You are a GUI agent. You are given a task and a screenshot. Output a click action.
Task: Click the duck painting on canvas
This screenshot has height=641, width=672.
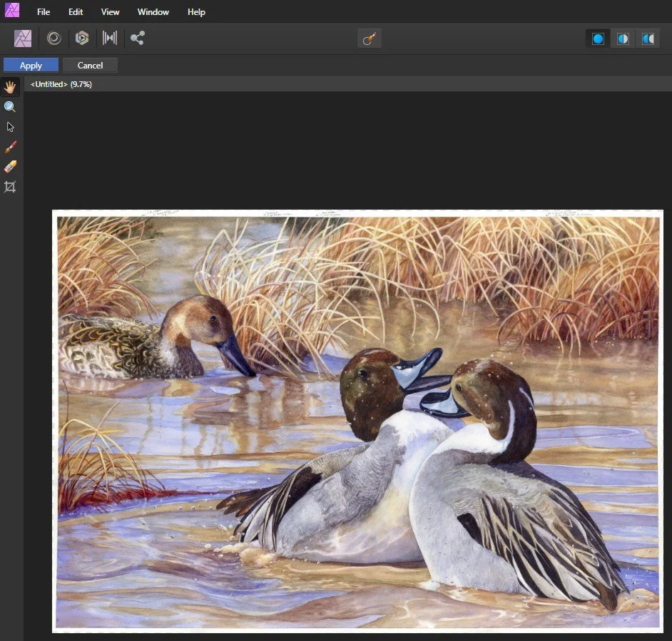(x=358, y=421)
